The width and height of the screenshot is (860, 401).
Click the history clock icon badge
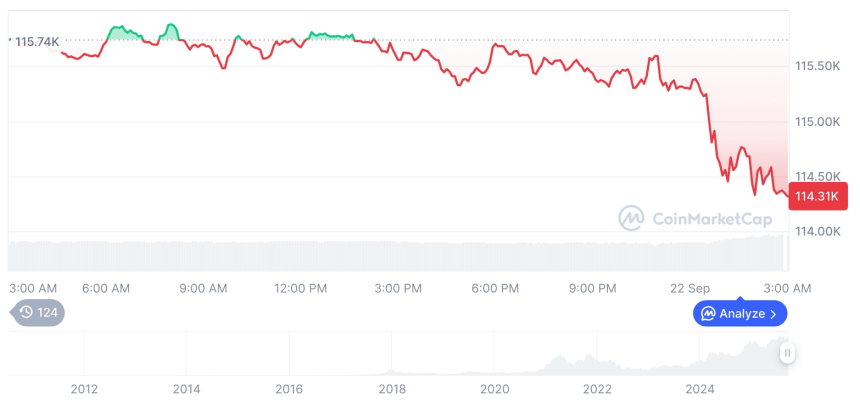click(x=27, y=312)
